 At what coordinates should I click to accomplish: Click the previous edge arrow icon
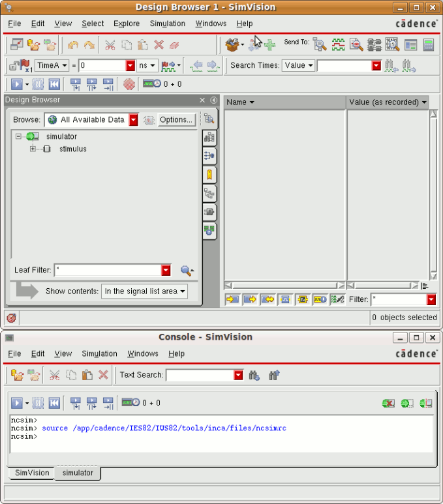[x=196, y=66]
